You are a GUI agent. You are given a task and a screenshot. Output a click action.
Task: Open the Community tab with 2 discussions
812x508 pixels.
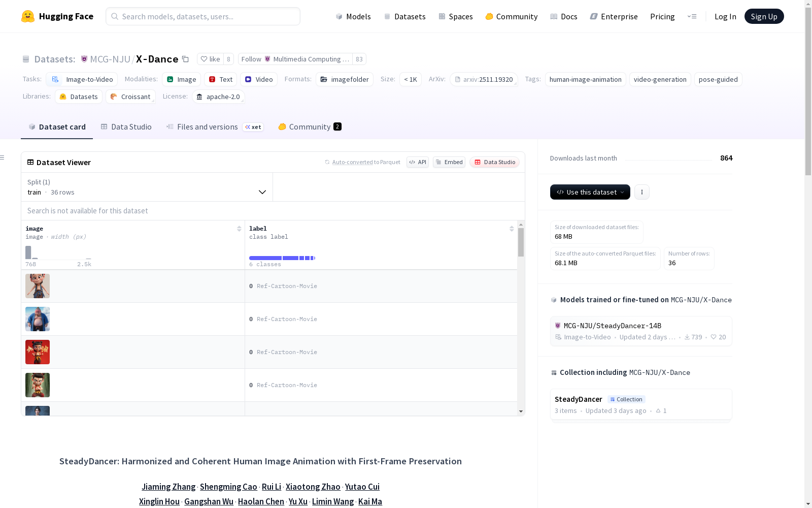point(310,127)
